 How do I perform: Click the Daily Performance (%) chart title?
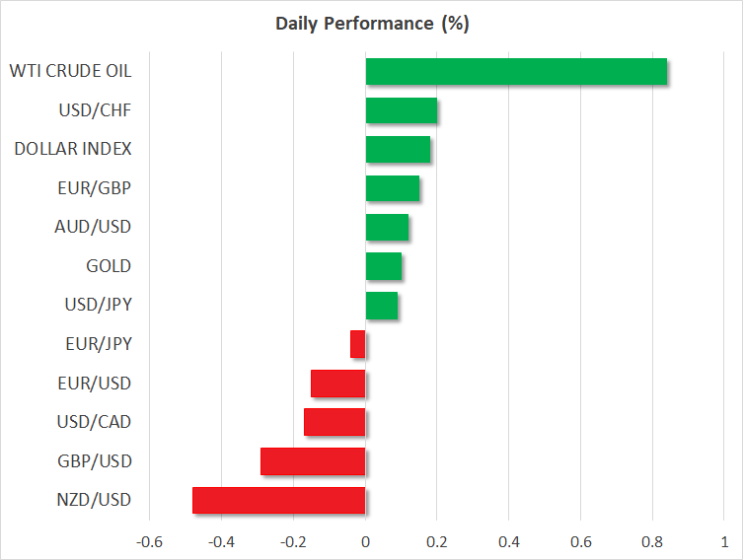pos(371,24)
